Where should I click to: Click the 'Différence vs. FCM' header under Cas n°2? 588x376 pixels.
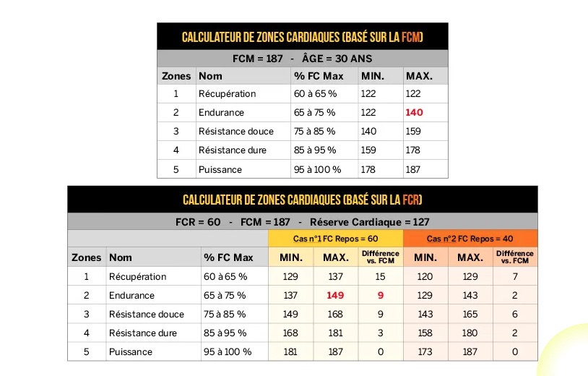(x=515, y=257)
